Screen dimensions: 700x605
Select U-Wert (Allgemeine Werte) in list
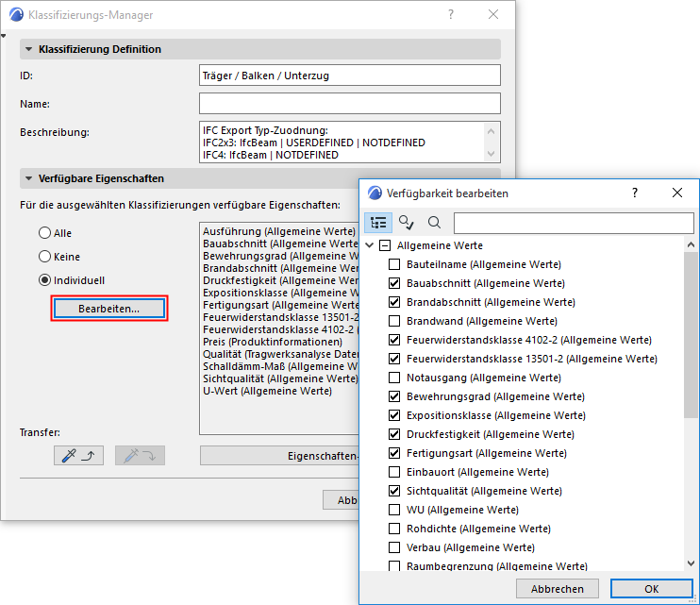pos(267,391)
